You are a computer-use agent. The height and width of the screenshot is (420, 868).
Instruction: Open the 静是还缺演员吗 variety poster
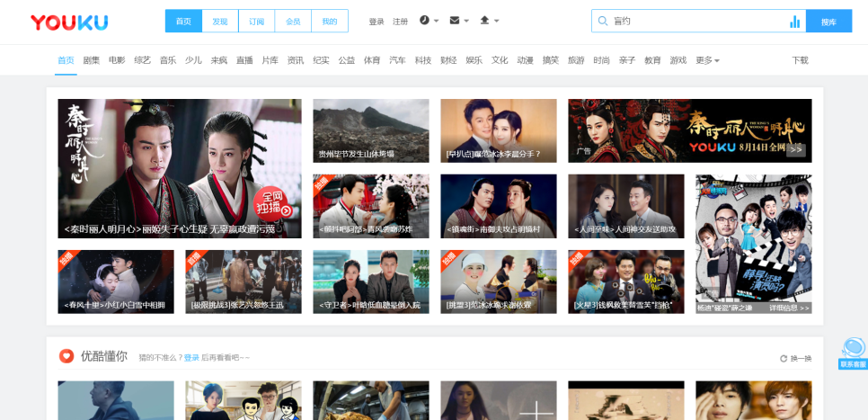point(754,244)
